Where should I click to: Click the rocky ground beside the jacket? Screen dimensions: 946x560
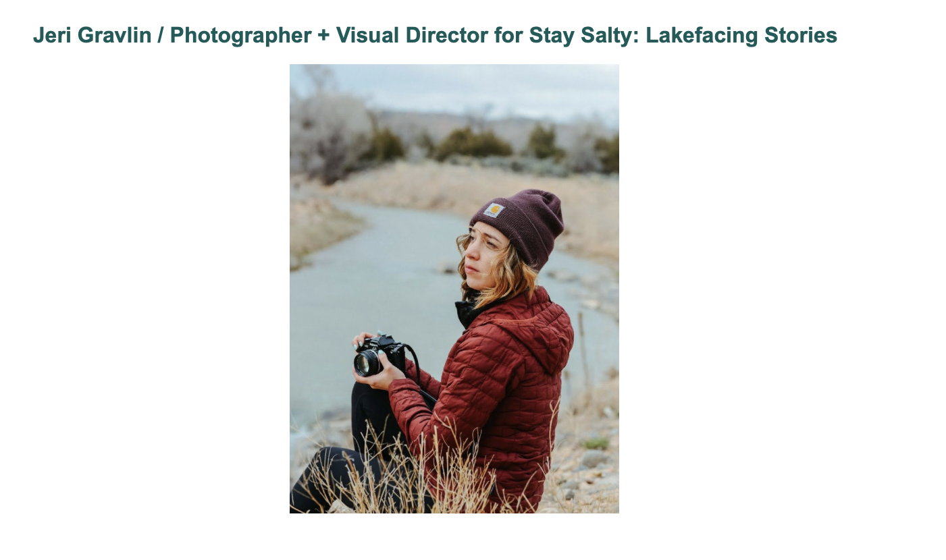(586, 466)
